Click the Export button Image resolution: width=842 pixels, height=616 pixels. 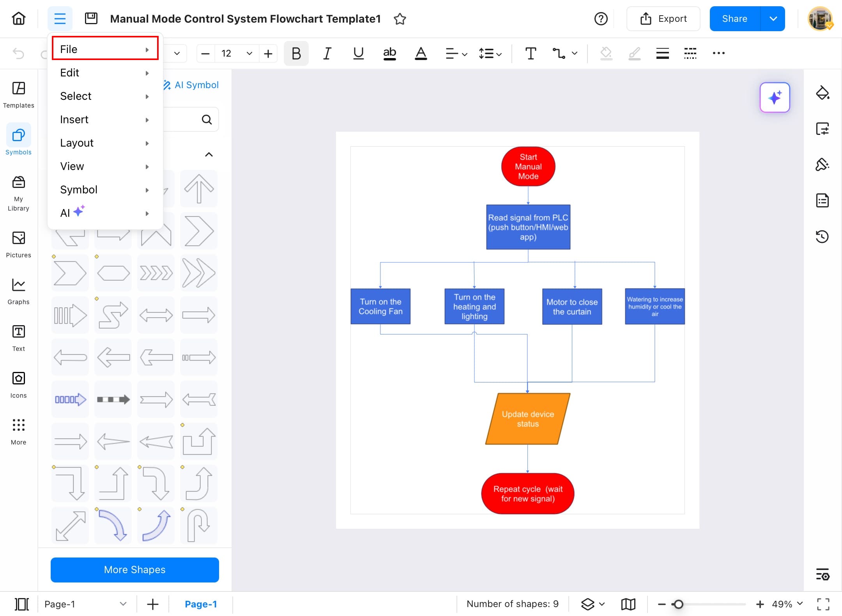[x=663, y=18]
